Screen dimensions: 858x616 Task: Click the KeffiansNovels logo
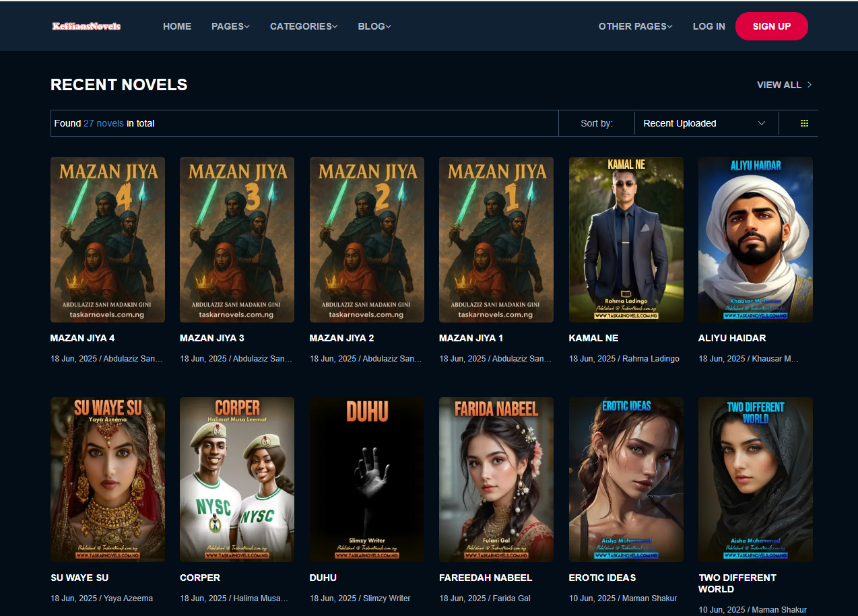tap(86, 26)
